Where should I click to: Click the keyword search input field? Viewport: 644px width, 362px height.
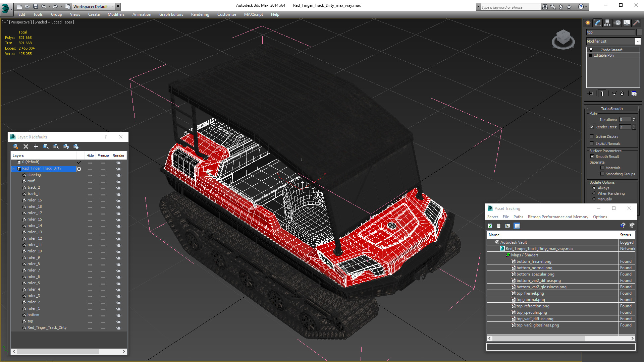coord(511,7)
